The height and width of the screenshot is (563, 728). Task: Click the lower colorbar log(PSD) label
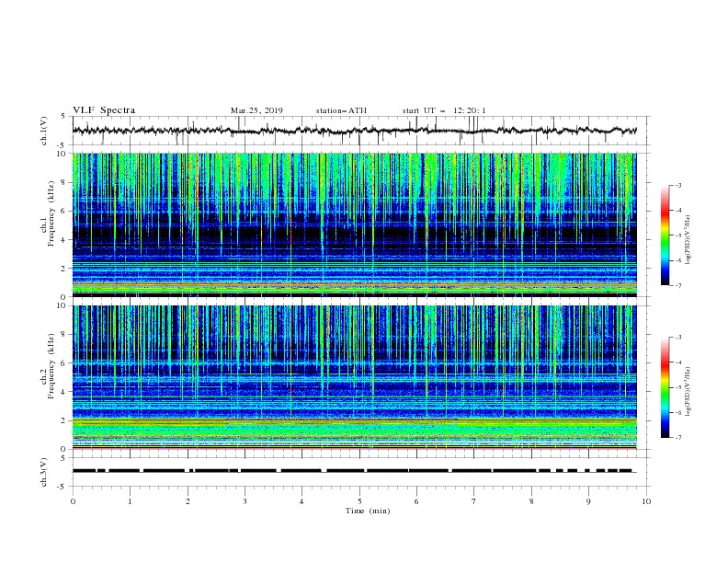click(x=689, y=392)
